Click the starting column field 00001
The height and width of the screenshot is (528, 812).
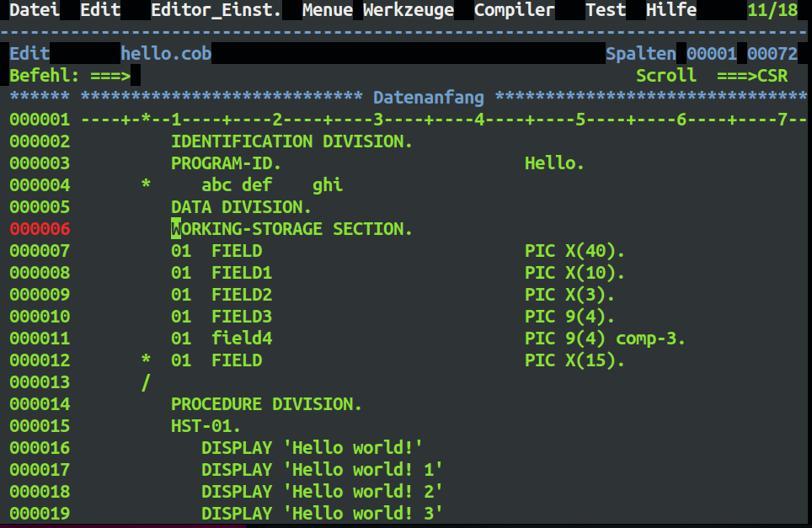click(x=712, y=54)
